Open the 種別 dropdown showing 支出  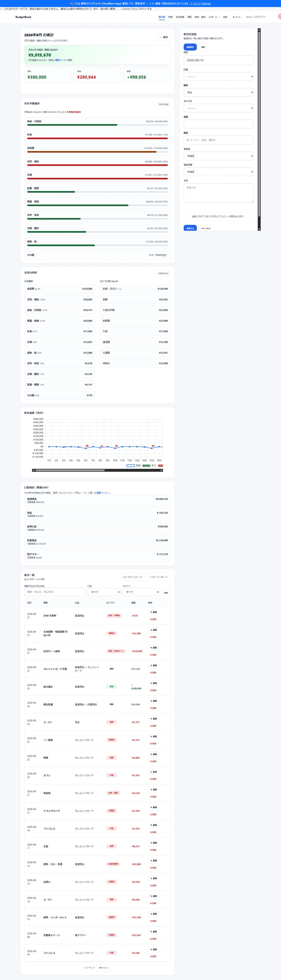(219, 92)
